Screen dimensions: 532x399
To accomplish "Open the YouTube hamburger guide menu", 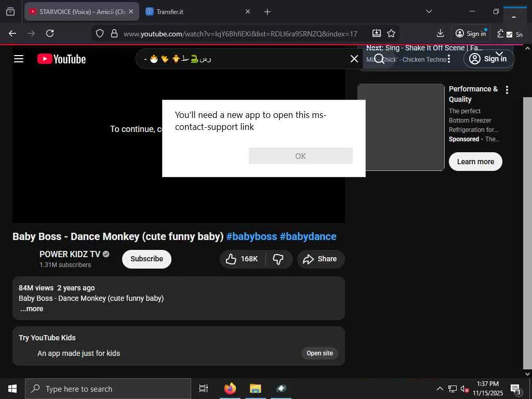I will pos(19,59).
